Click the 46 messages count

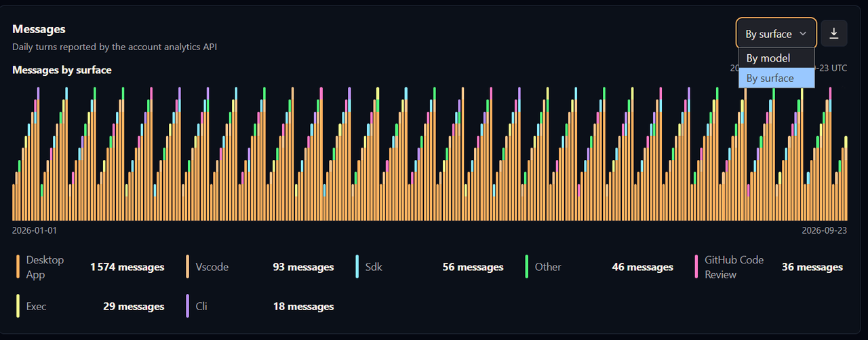coord(643,267)
